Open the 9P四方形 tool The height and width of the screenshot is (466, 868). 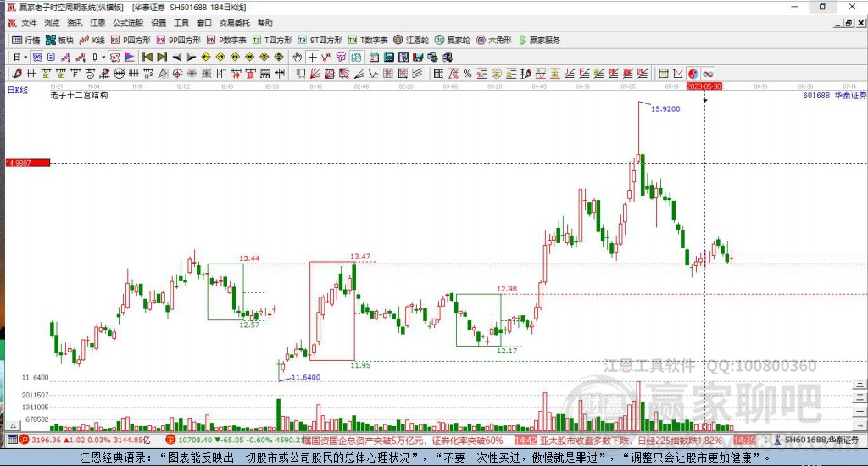[x=178, y=40]
